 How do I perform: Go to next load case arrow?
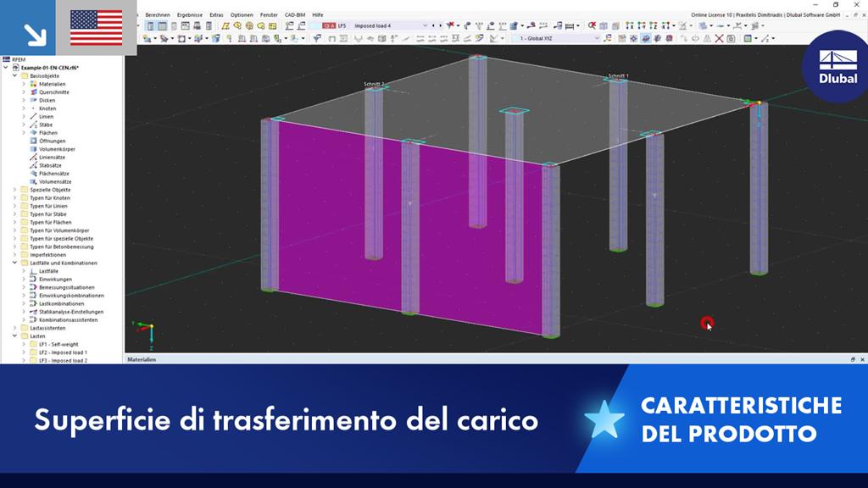tap(440, 25)
